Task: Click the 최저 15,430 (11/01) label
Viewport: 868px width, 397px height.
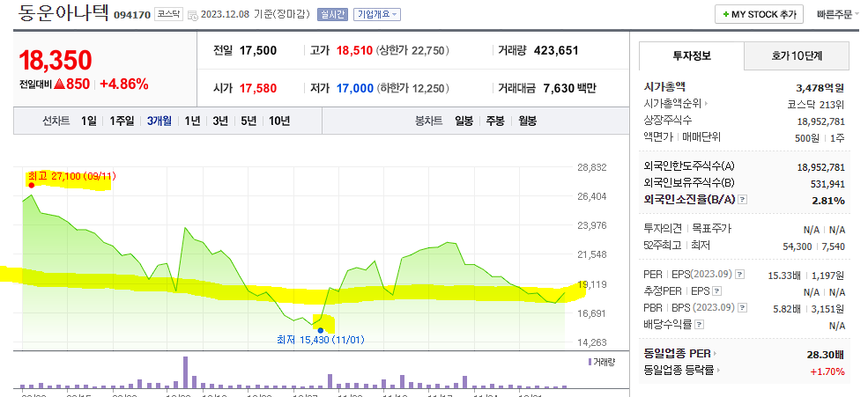Action: coord(321,340)
